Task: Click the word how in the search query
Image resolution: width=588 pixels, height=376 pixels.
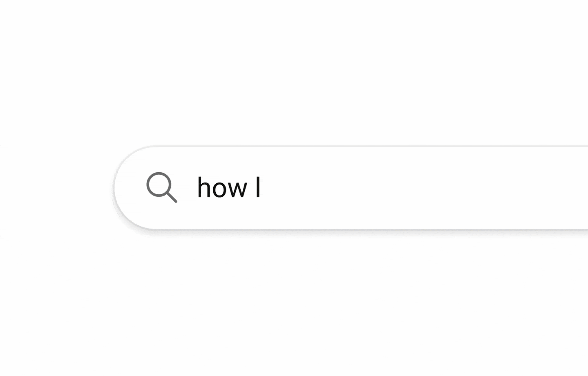Action: coord(222,188)
